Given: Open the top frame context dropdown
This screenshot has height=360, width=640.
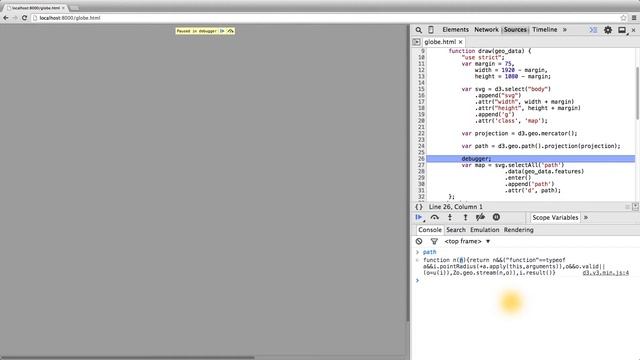Looking at the screenshot, I should pos(467,241).
